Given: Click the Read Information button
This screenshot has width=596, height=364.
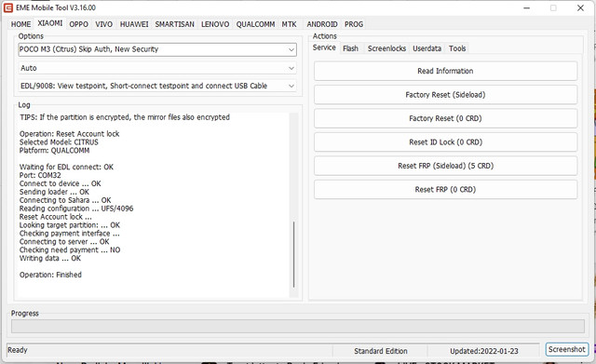Looking at the screenshot, I should click(x=445, y=71).
